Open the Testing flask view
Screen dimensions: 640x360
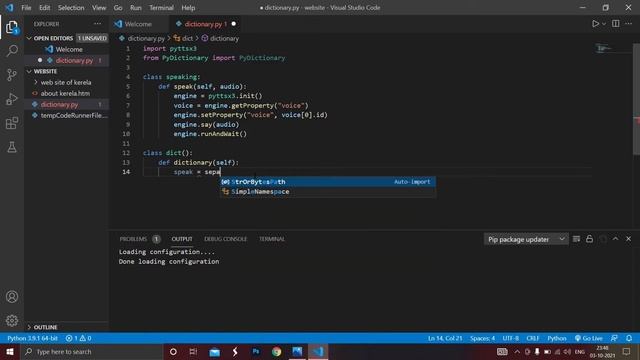pyautogui.click(x=12, y=147)
